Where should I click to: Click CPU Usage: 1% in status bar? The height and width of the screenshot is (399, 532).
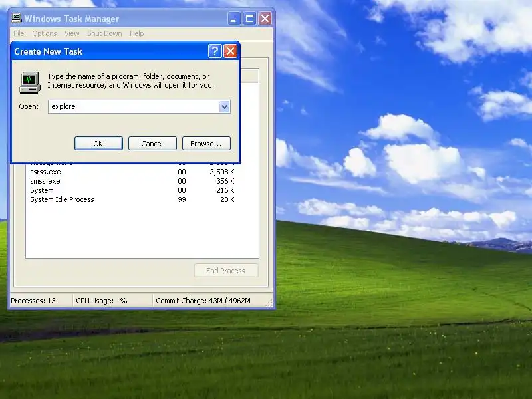click(102, 301)
